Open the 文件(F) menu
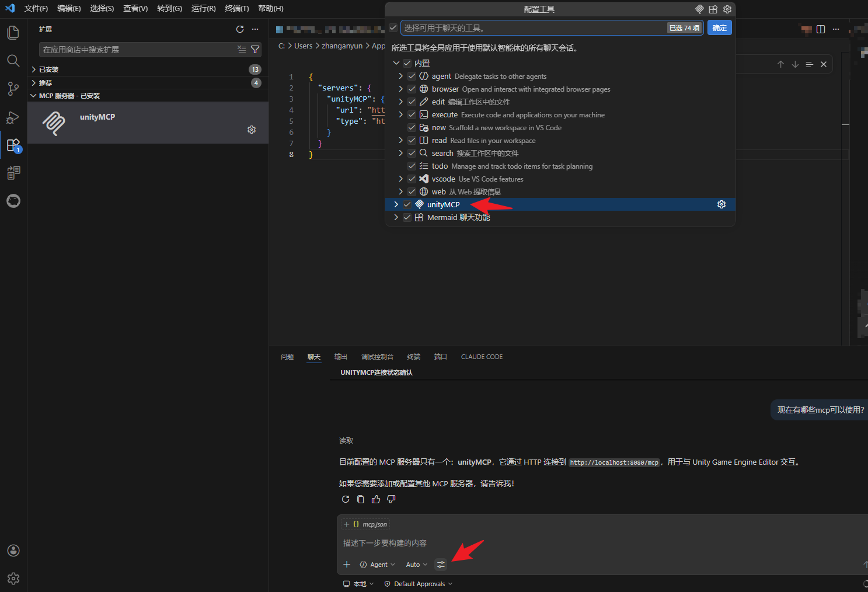This screenshot has width=868, height=592. (x=36, y=9)
